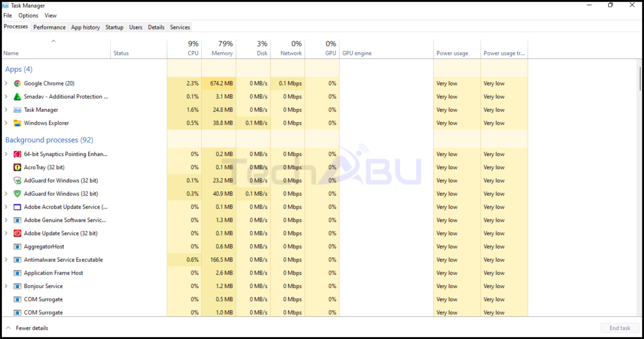
Task: Switch to the Details tab
Action: pos(156,27)
